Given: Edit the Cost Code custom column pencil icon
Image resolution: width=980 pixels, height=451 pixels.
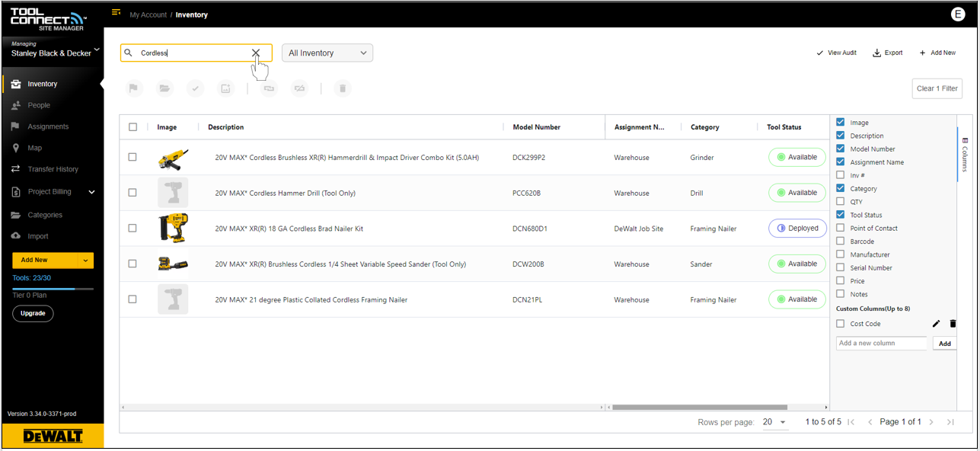Looking at the screenshot, I should 937,324.
